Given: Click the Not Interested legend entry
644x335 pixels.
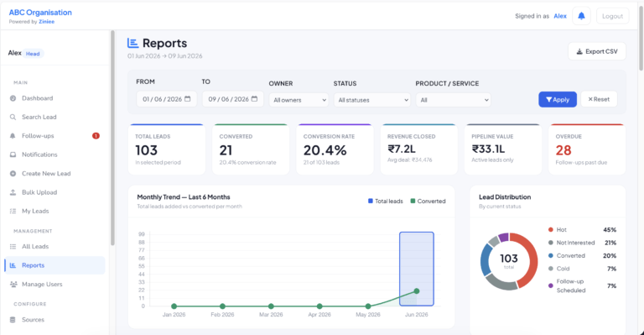Looking at the screenshot, I should tap(582, 243).
